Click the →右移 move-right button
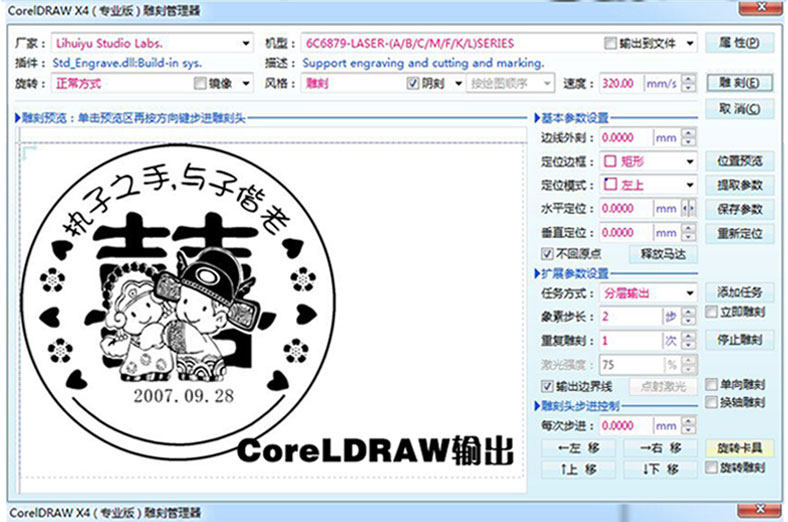This screenshot has width=788, height=522. click(x=660, y=448)
